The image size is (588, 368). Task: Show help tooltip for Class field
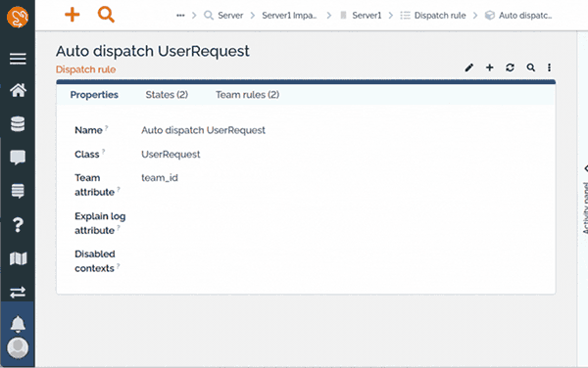[104, 152]
